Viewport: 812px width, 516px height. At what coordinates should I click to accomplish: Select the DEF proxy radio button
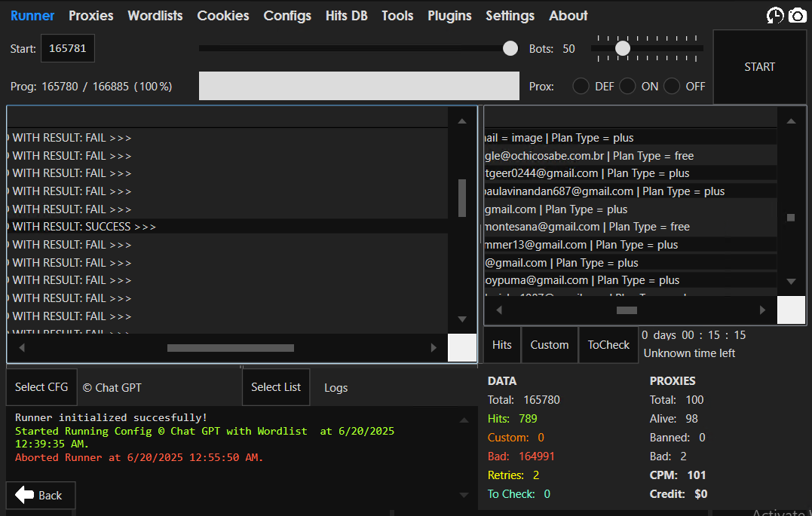[x=581, y=86]
